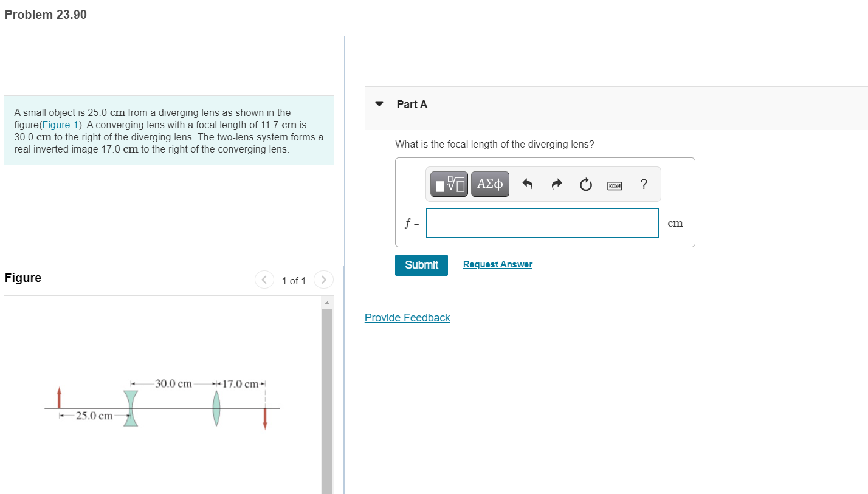This screenshot has width=868, height=494.
Task: Open the Greek symbols ΑΣφ palette
Action: (x=490, y=184)
